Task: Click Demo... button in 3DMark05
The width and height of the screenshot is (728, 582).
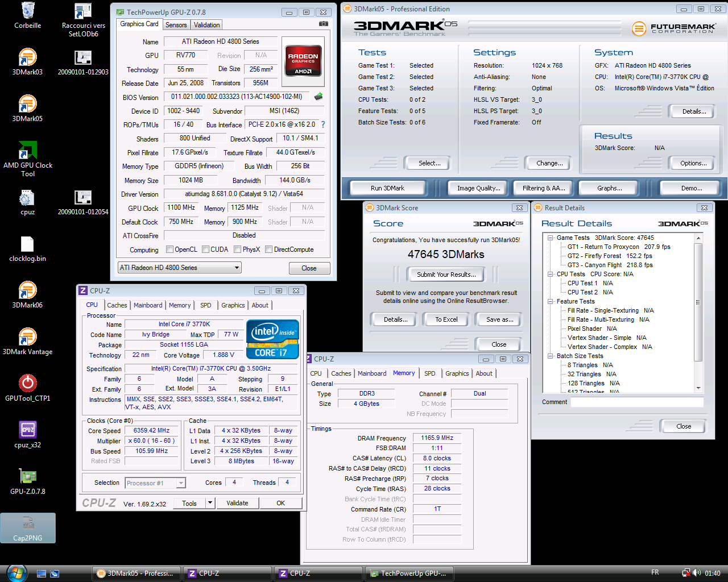Action: pyautogui.click(x=691, y=188)
